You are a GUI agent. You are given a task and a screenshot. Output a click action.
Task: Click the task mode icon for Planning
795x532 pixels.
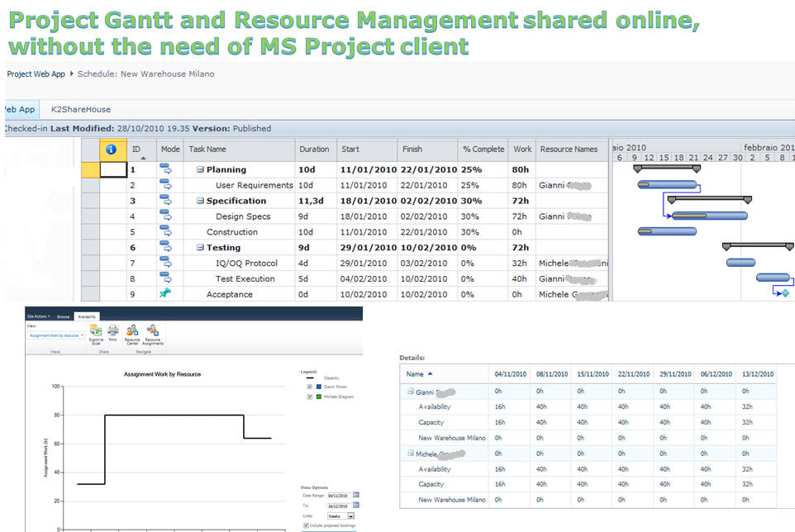(166, 169)
